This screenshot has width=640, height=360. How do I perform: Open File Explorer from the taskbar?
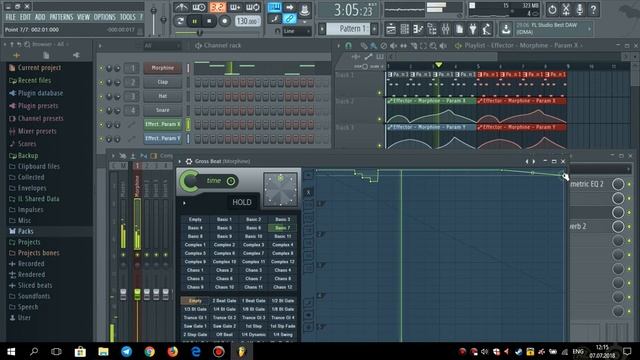[103, 351]
